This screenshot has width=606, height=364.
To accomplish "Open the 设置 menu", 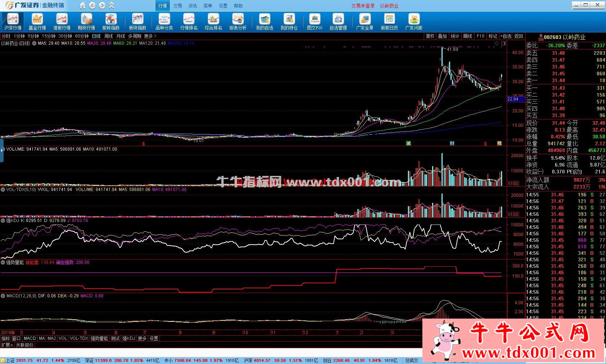I will [223, 6].
